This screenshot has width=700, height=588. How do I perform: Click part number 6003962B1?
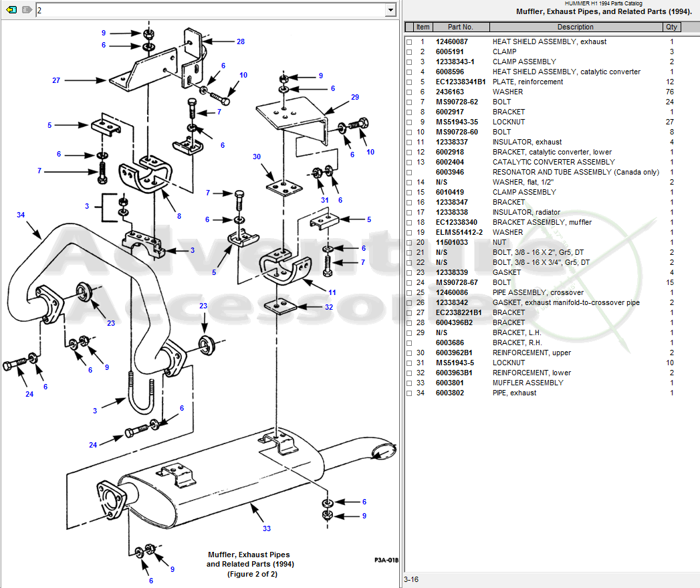[x=454, y=353]
